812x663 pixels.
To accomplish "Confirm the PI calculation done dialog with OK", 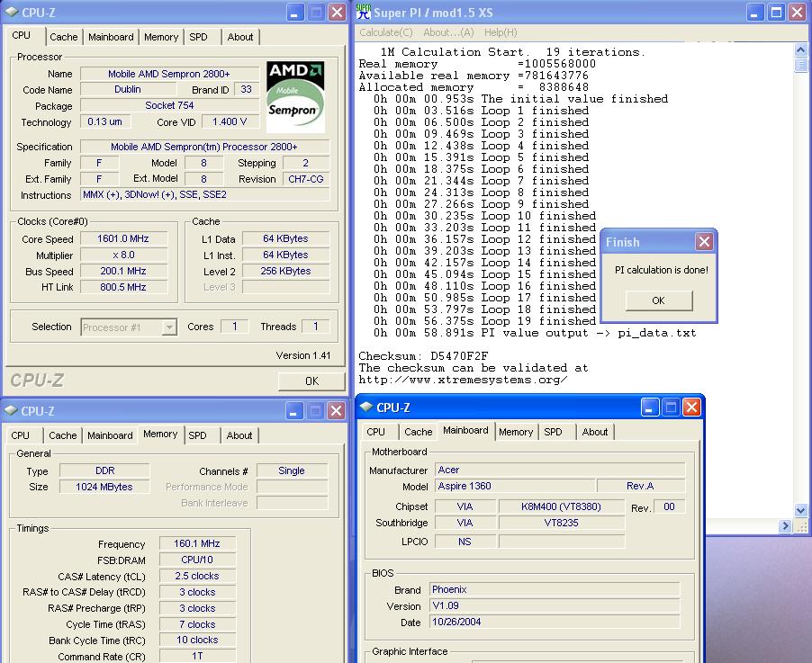I will (659, 300).
